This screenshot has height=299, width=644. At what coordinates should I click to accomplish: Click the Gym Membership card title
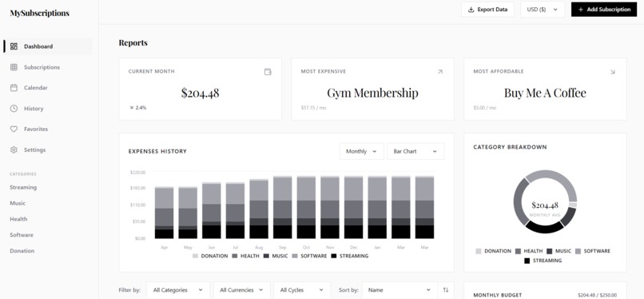[372, 94]
